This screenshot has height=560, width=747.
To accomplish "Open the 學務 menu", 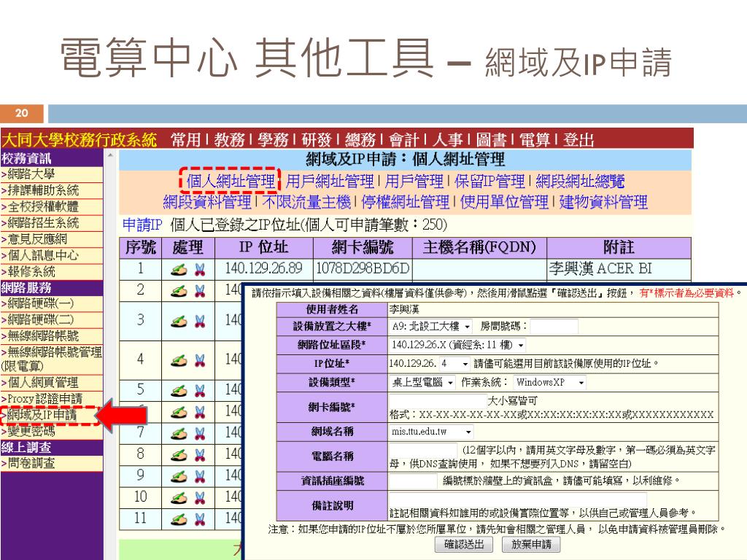I will coord(273,139).
